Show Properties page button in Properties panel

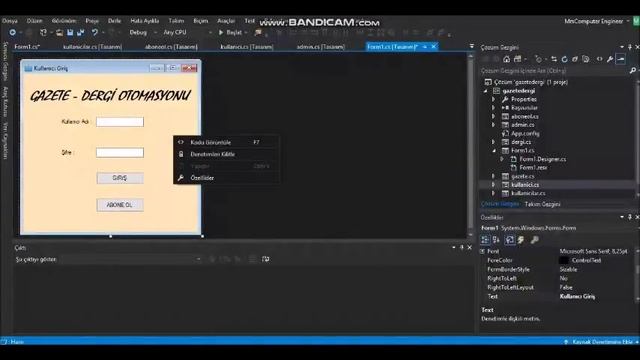tap(509, 240)
